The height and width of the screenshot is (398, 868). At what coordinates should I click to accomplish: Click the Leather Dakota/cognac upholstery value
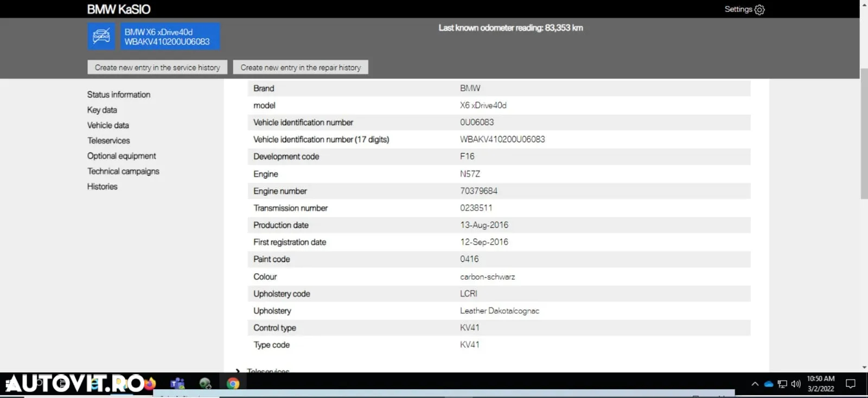[500, 311]
